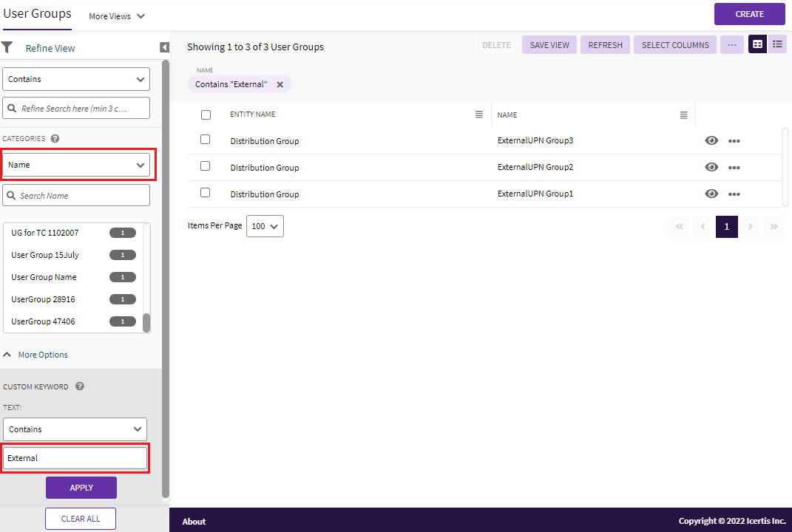
Task: Select all rows with header checkbox
Action: [206, 115]
